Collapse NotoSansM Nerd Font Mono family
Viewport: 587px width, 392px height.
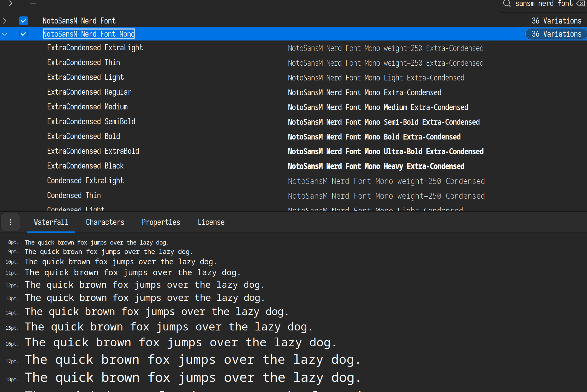pyautogui.click(x=5, y=34)
